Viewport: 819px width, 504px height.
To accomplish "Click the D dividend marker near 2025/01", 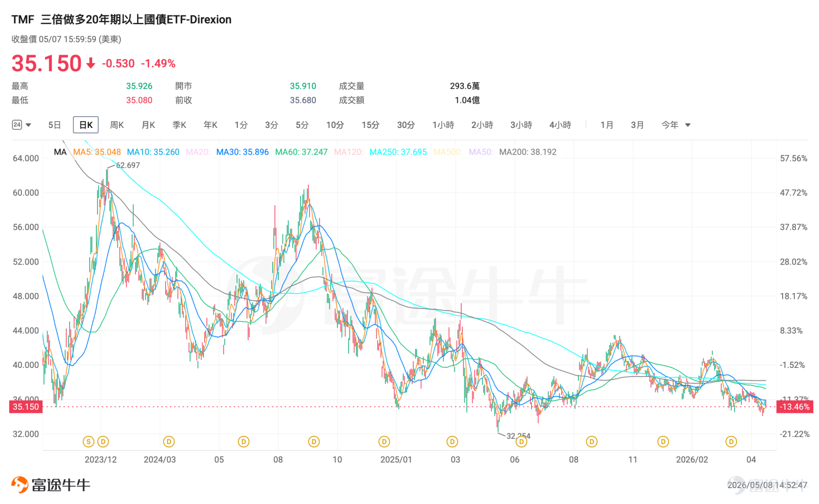I will (384, 442).
